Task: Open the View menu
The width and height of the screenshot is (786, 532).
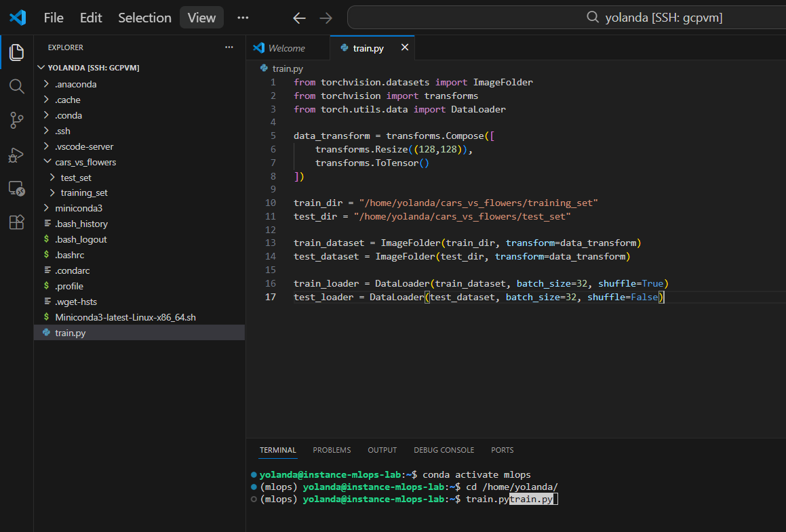Action: 201,18
